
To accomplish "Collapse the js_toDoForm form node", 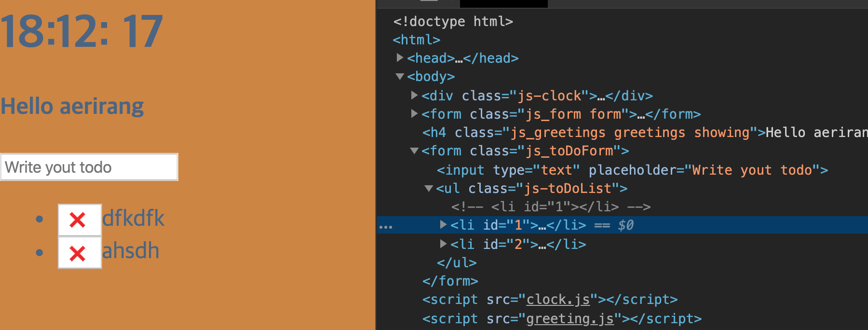I will [414, 151].
